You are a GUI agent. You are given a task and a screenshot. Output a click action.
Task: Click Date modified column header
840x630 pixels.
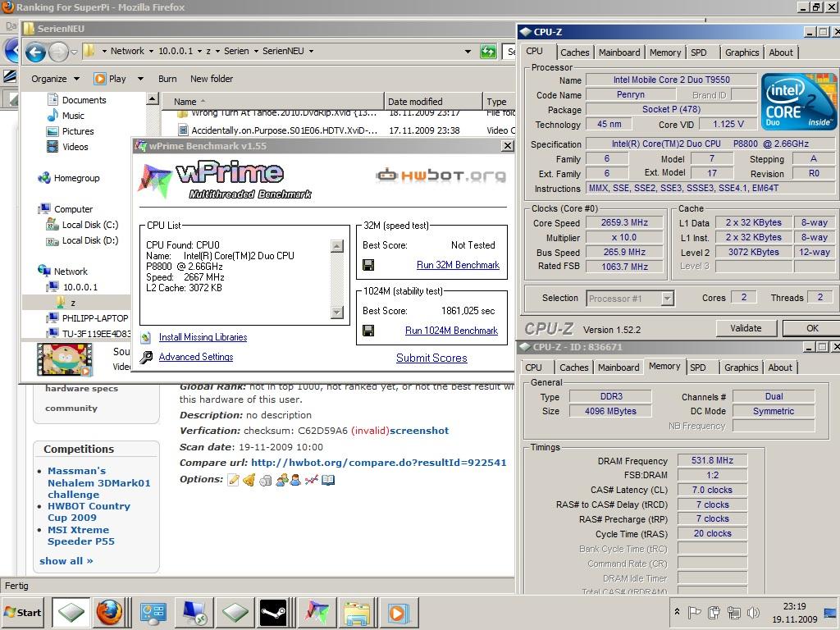(433, 101)
